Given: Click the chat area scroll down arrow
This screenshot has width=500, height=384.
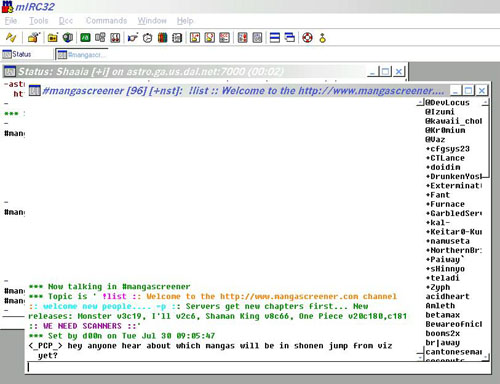Looking at the screenshot, I should [420, 357].
